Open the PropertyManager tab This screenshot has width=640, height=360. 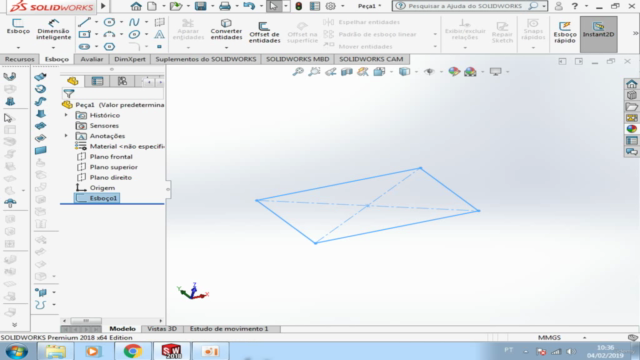[x=97, y=81]
